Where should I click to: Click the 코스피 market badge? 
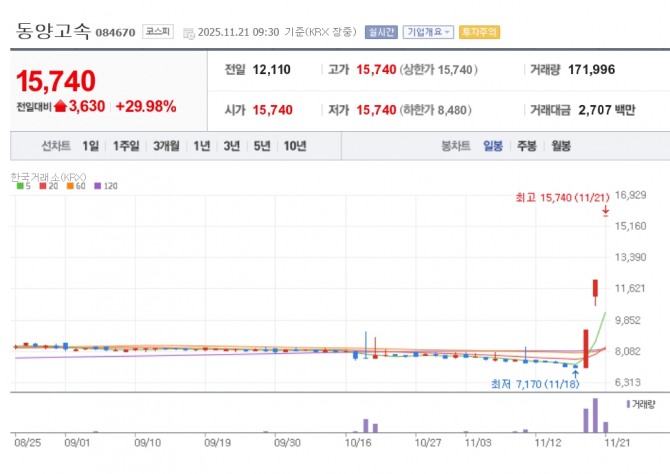(156, 32)
